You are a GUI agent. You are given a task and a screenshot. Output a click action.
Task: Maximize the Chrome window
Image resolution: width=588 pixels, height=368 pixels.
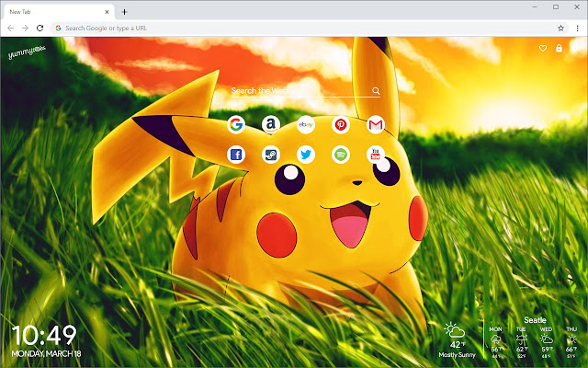coord(556,6)
